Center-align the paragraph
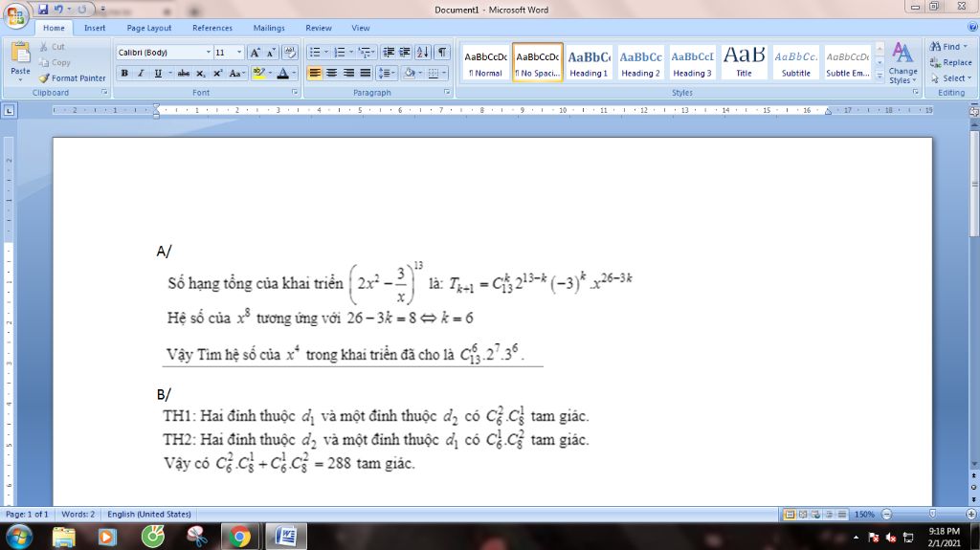The height and width of the screenshot is (550, 980). pyautogui.click(x=331, y=73)
